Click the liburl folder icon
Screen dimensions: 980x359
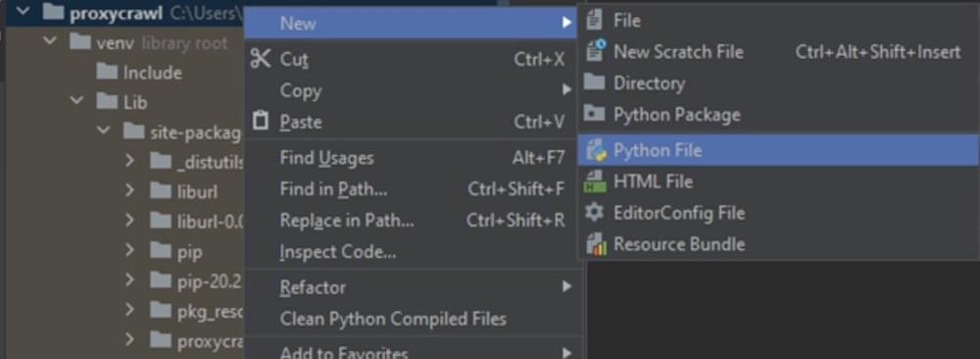tap(161, 190)
